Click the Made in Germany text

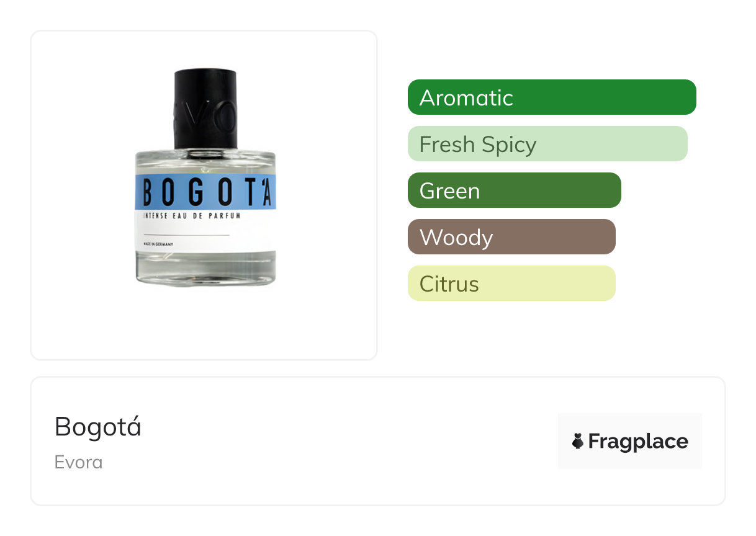click(158, 244)
